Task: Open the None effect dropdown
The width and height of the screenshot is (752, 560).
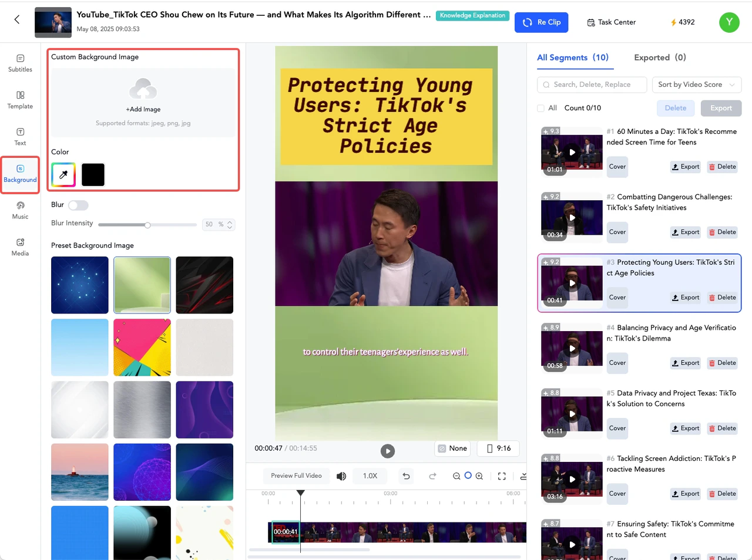Action: coord(453,448)
